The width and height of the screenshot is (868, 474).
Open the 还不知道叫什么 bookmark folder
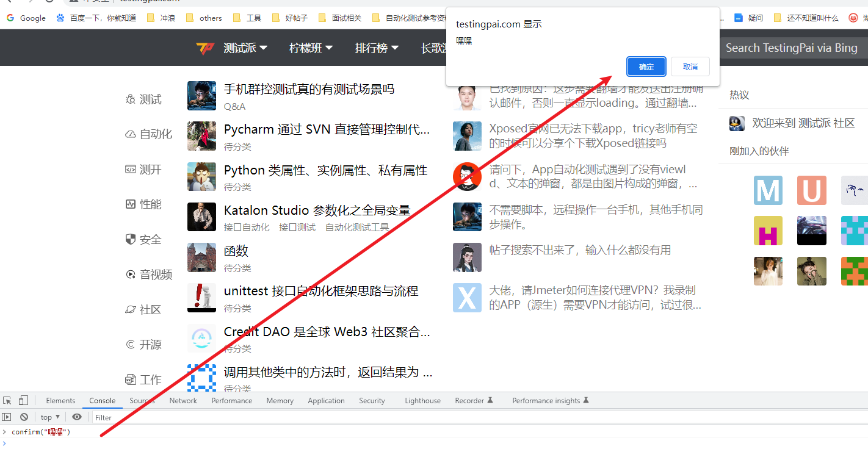[x=806, y=18]
